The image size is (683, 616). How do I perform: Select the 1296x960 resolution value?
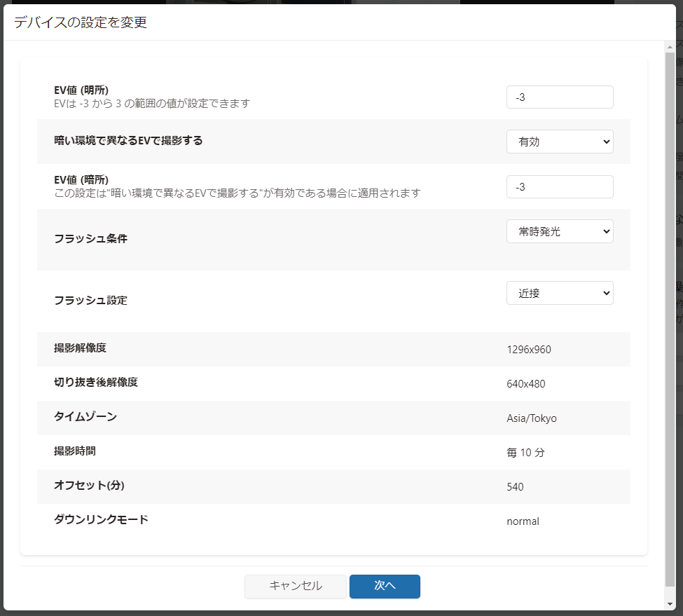coord(529,350)
